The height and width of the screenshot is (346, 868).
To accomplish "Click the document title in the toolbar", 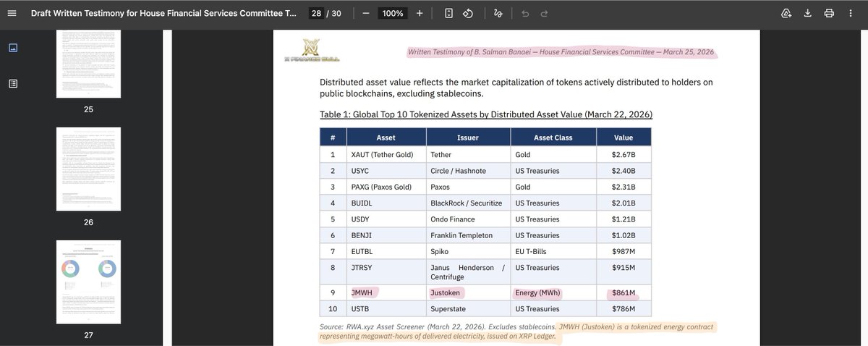I will [163, 14].
